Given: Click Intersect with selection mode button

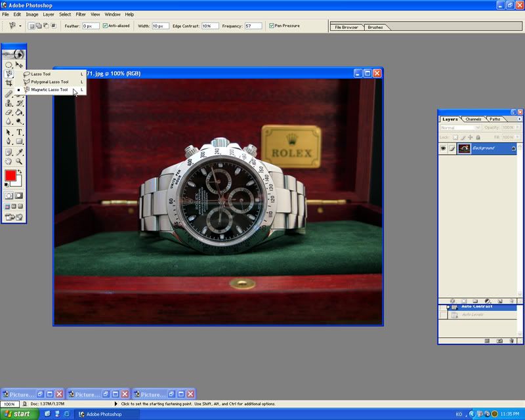Looking at the screenshot, I should [53, 26].
